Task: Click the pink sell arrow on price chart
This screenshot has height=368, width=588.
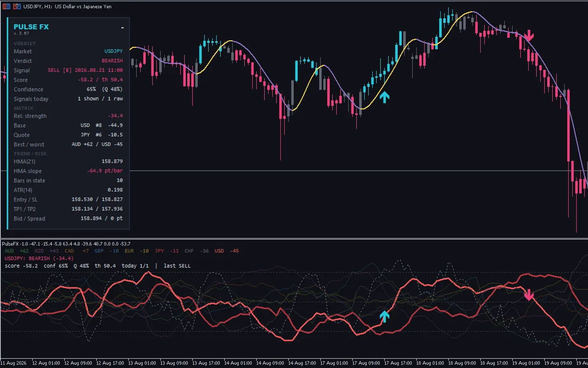Action: point(529,35)
